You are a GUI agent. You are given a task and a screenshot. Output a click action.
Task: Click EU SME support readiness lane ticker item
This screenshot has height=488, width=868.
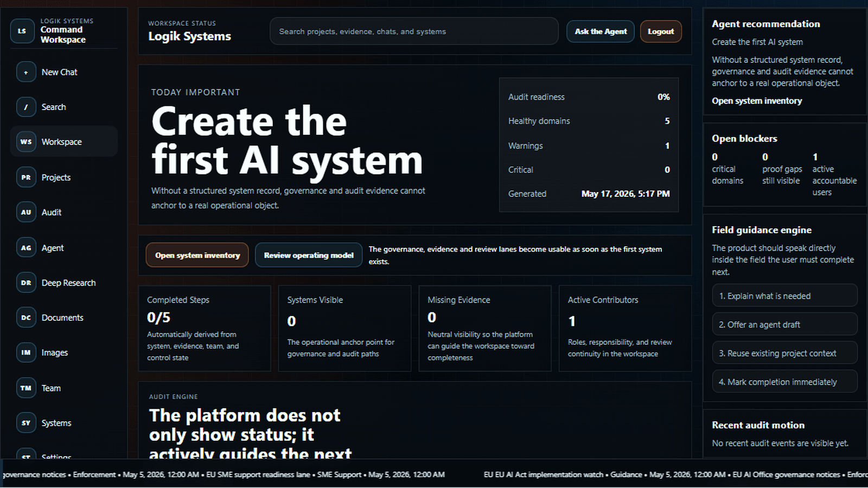coord(325,474)
